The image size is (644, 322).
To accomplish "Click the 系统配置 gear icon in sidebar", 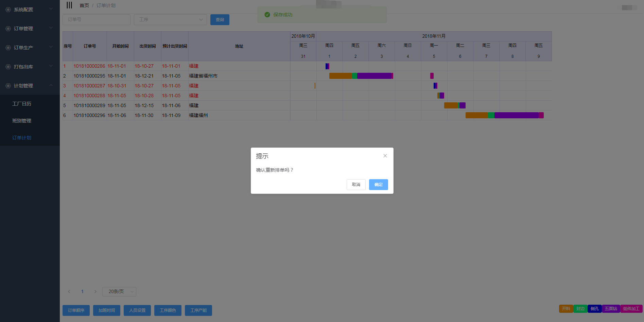I will pos(8,10).
